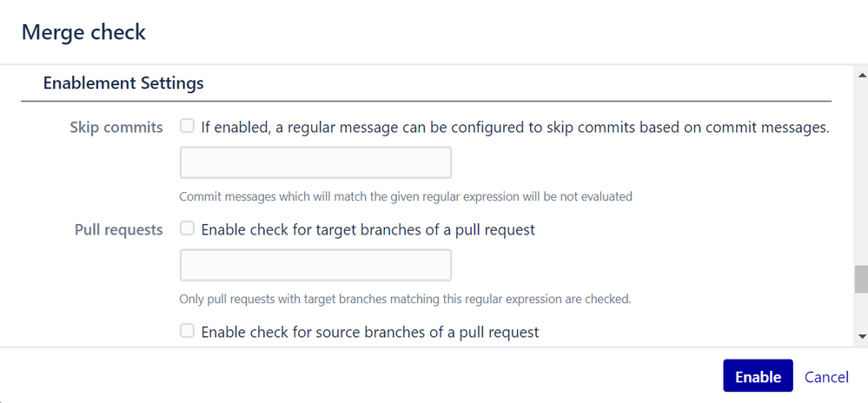Click the 'If enabled, a regular message' label text
The image size is (868, 403).
pos(515,128)
